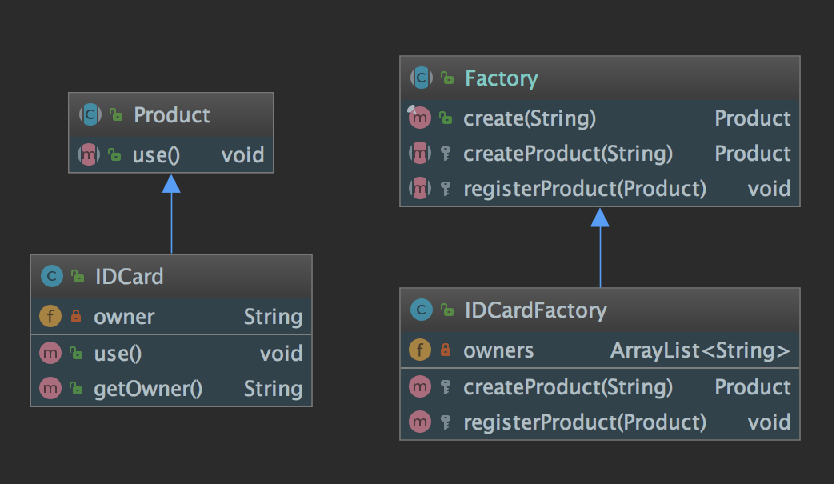The width and height of the screenshot is (834, 484).
Task: Click abstract method icon of Factory registerProduct(Product)
Action: coord(420,188)
